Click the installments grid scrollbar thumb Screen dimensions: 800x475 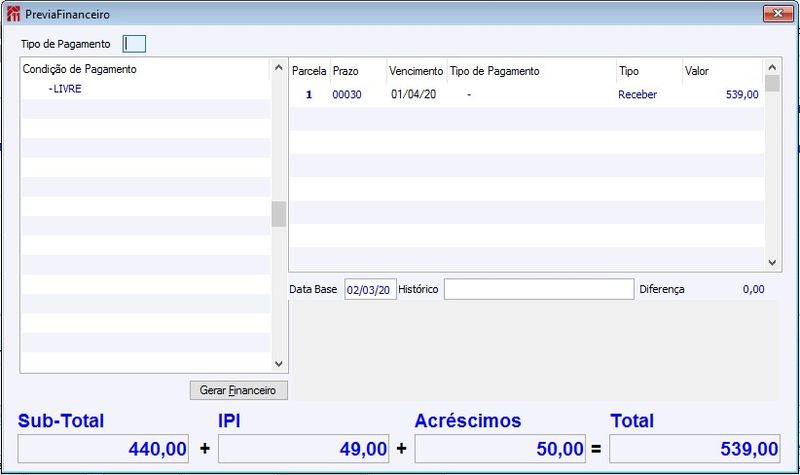pyautogui.click(x=772, y=83)
